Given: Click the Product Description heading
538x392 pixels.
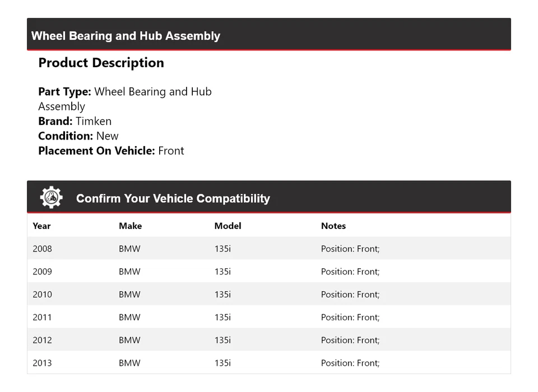Looking at the screenshot, I should [101, 63].
